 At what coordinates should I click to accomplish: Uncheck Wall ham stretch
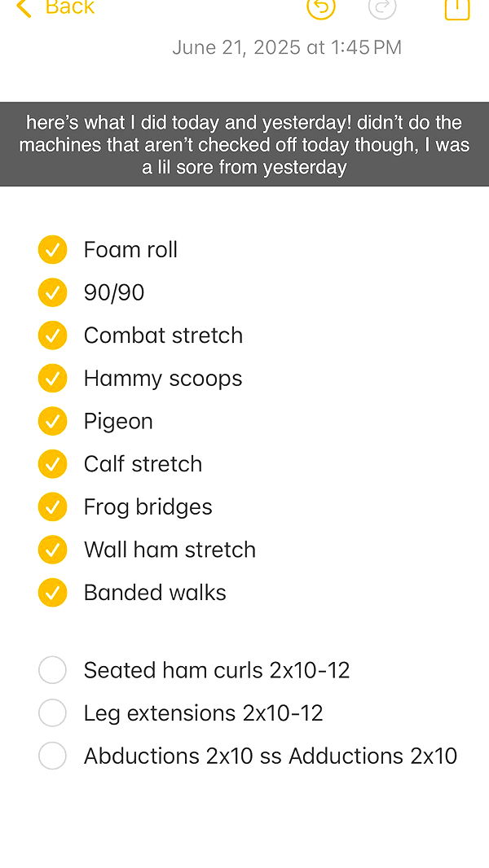pyautogui.click(x=52, y=550)
